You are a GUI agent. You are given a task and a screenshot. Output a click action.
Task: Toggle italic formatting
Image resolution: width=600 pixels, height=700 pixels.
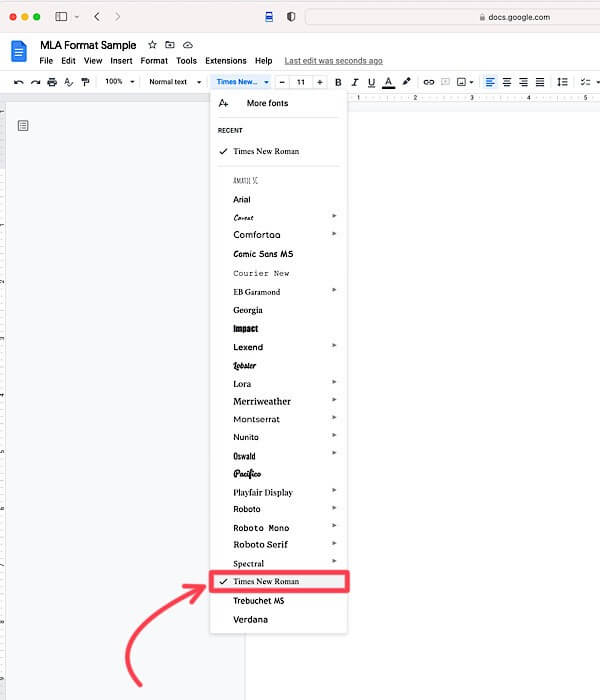pyautogui.click(x=355, y=82)
